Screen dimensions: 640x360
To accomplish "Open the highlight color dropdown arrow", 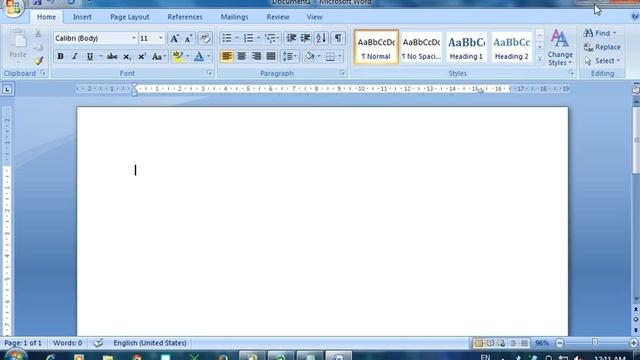I will (x=188, y=56).
